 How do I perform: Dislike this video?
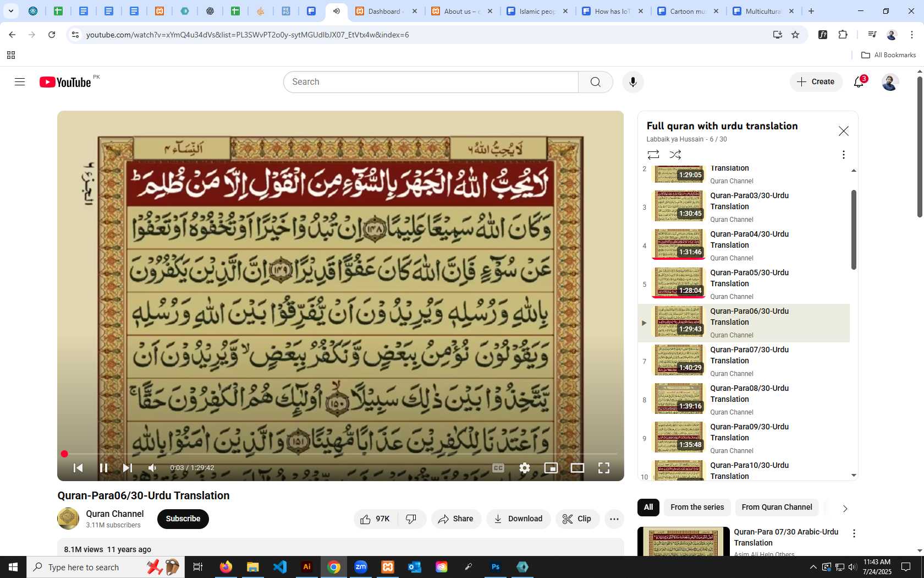(x=411, y=519)
